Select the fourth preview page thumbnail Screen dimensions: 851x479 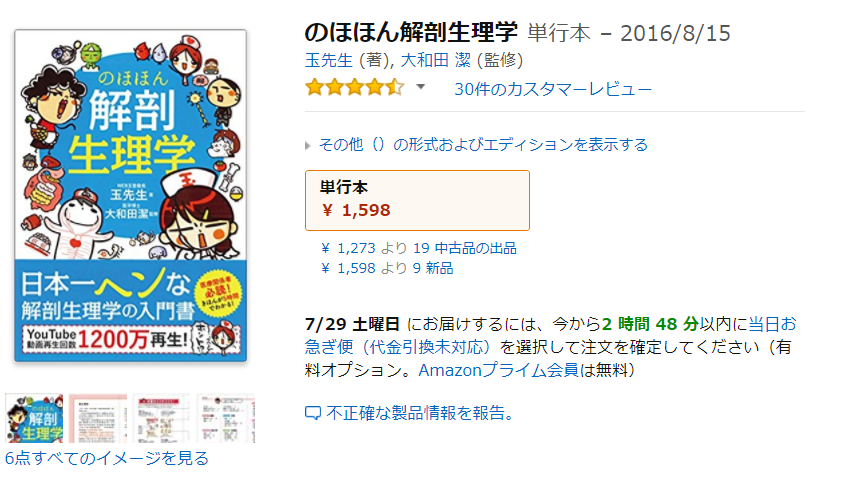click(x=226, y=418)
